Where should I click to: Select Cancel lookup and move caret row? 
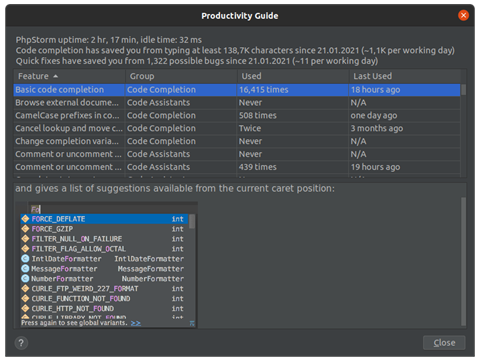pos(237,128)
